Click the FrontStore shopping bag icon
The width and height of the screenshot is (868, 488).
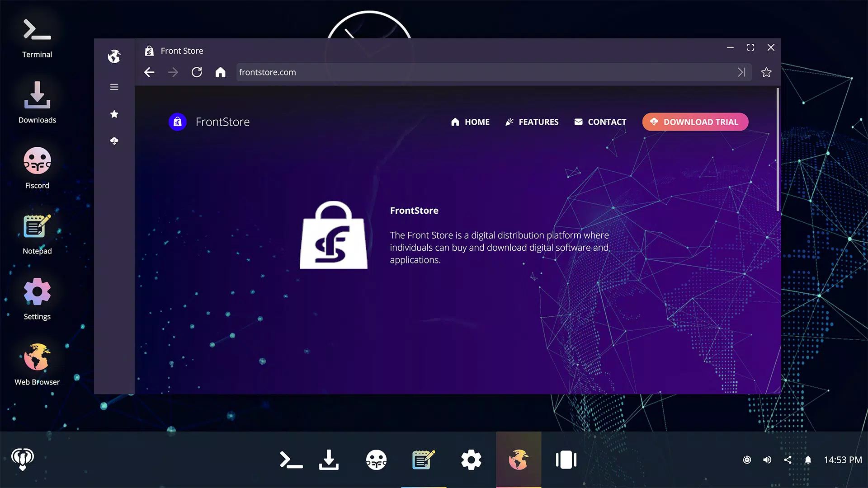(x=333, y=235)
